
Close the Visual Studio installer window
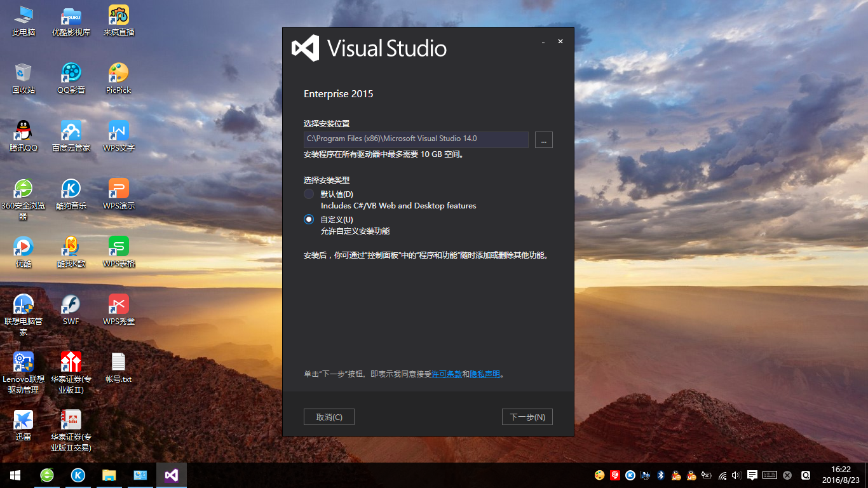560,41
